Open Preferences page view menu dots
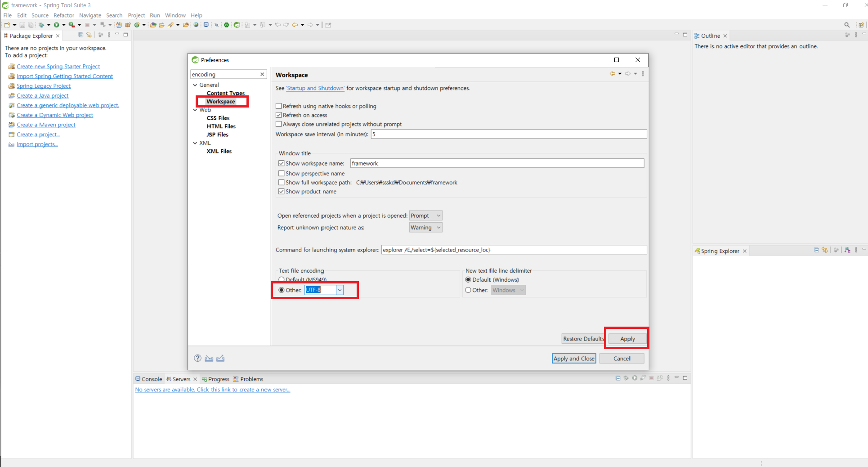Screen dimensions: 868x467 (x=643, y=73)
